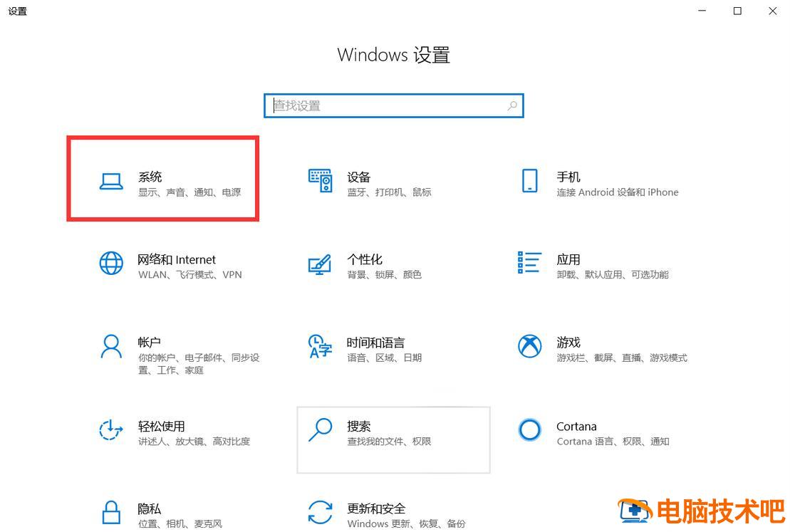This screenshot has height=532, width=790.
Task: Maximize the 设置 window
Action: click(x=737, y=11)
